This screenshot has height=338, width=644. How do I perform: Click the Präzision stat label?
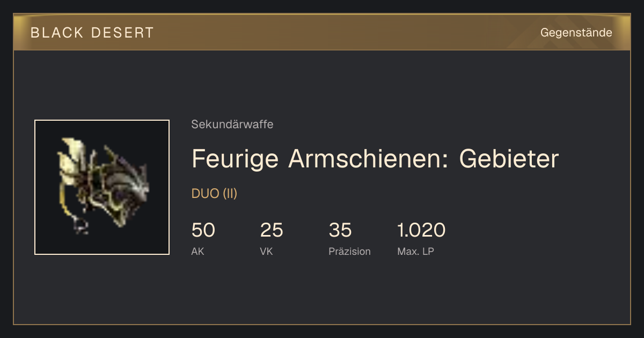349,251
